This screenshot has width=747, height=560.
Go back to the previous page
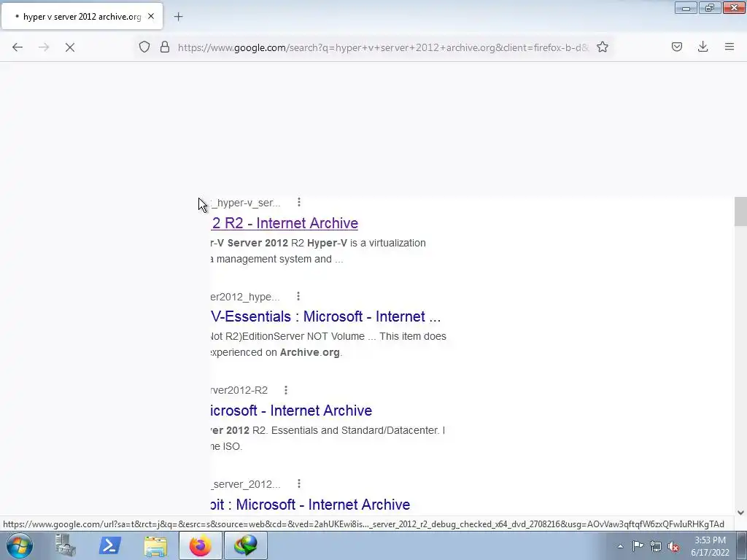pyautogui.click(x=18, y=47)
